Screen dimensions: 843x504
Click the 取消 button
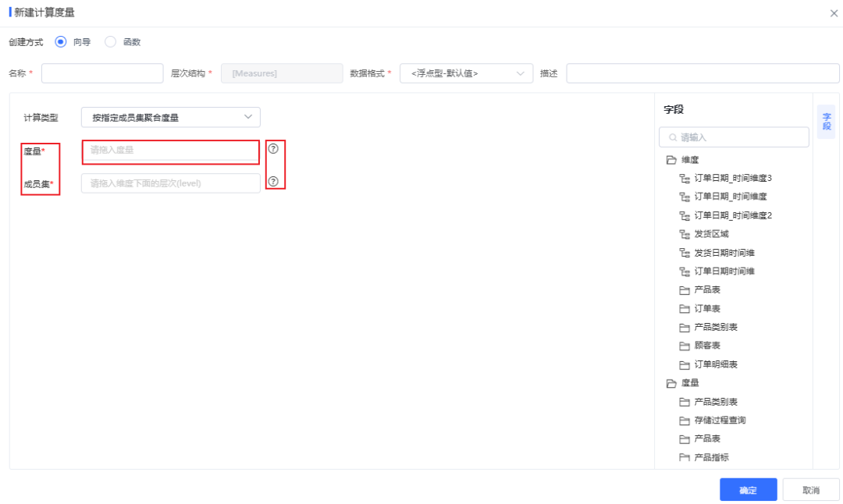[811, 489]
